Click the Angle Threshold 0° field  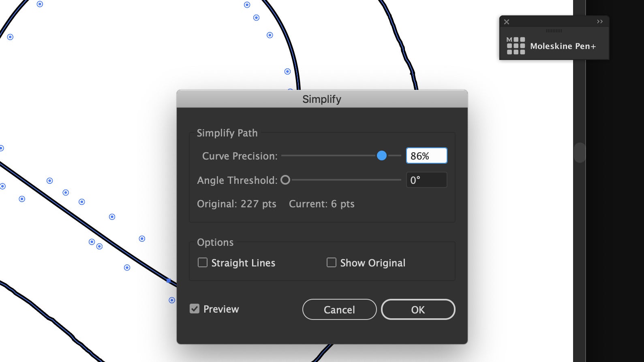point(426,180)
